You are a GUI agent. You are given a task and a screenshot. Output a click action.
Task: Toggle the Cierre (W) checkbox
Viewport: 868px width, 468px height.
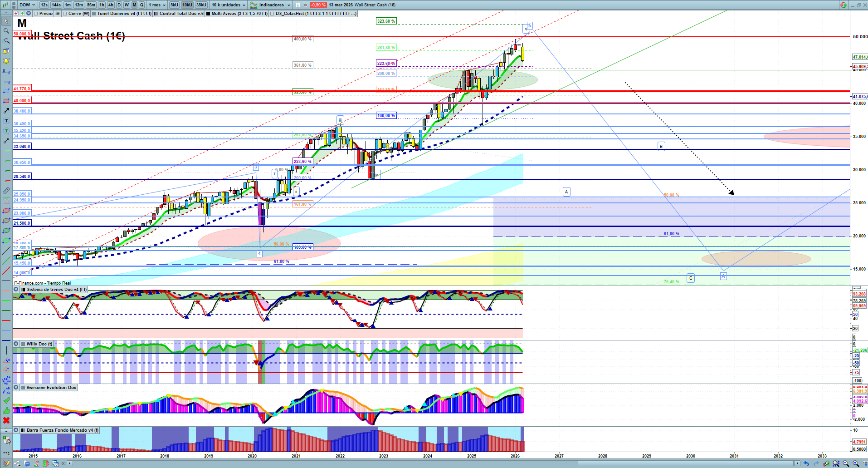point(65,14)
